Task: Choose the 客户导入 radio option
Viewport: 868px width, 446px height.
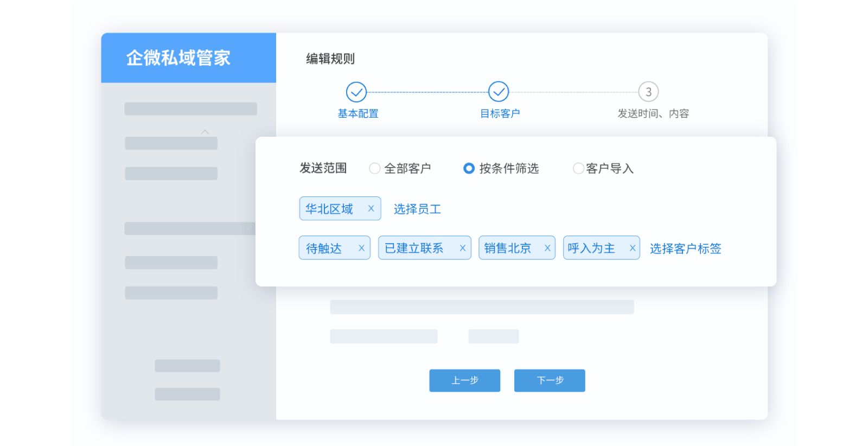Action: [x=578, y=169]
